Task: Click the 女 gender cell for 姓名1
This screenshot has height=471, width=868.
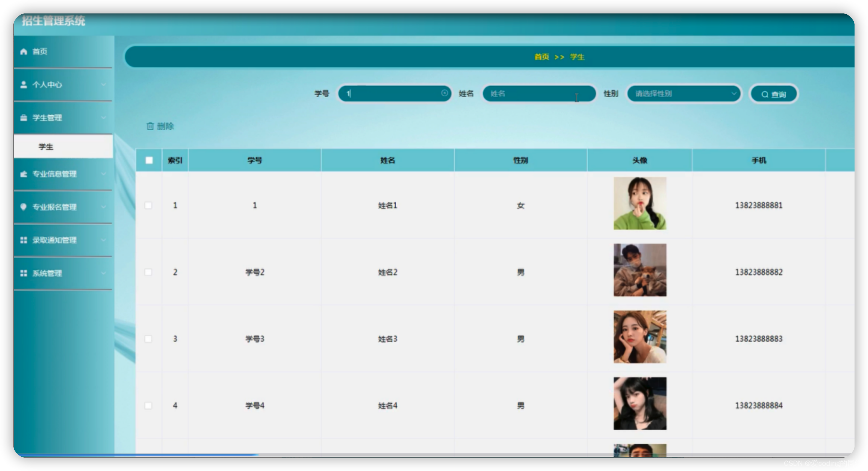Action: tap(521, 205)
